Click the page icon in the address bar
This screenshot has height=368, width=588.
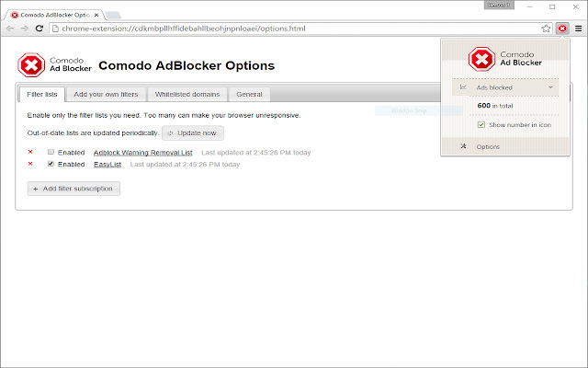point(55,29)
